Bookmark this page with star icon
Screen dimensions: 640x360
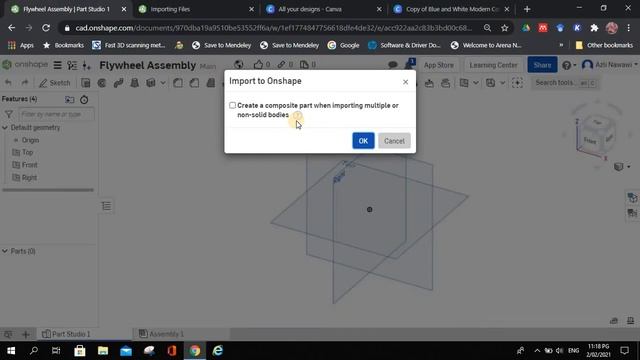[504, 28]
